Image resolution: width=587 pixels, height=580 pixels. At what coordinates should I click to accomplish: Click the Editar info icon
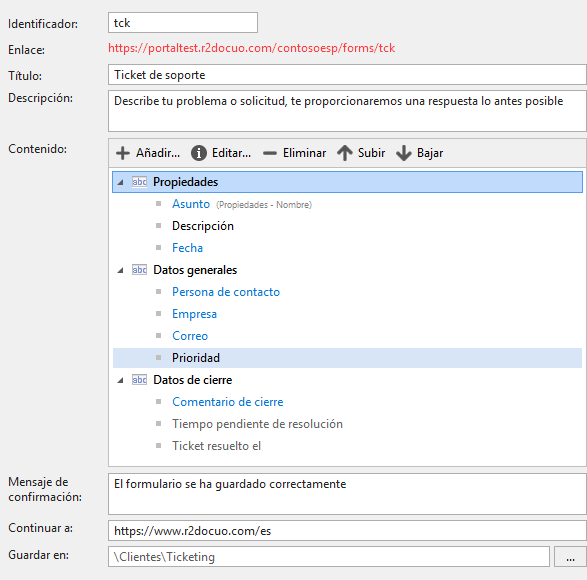tap(199, 153)
